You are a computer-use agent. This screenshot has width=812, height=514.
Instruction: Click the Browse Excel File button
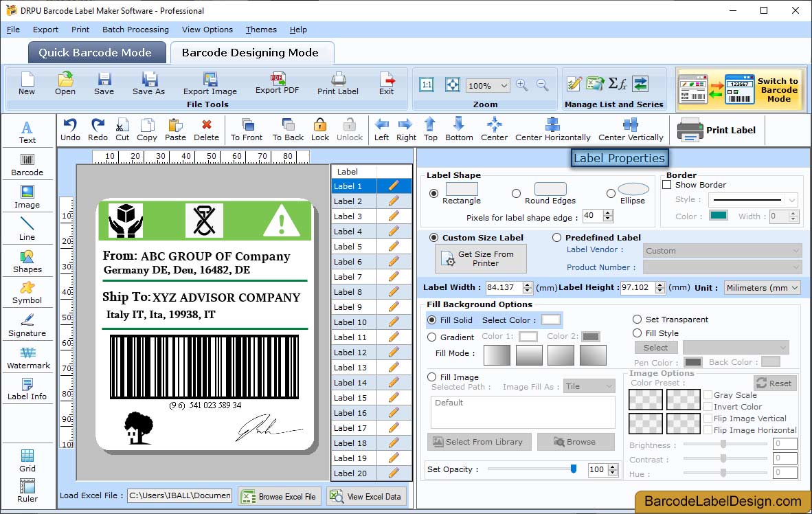click(280, 496)
